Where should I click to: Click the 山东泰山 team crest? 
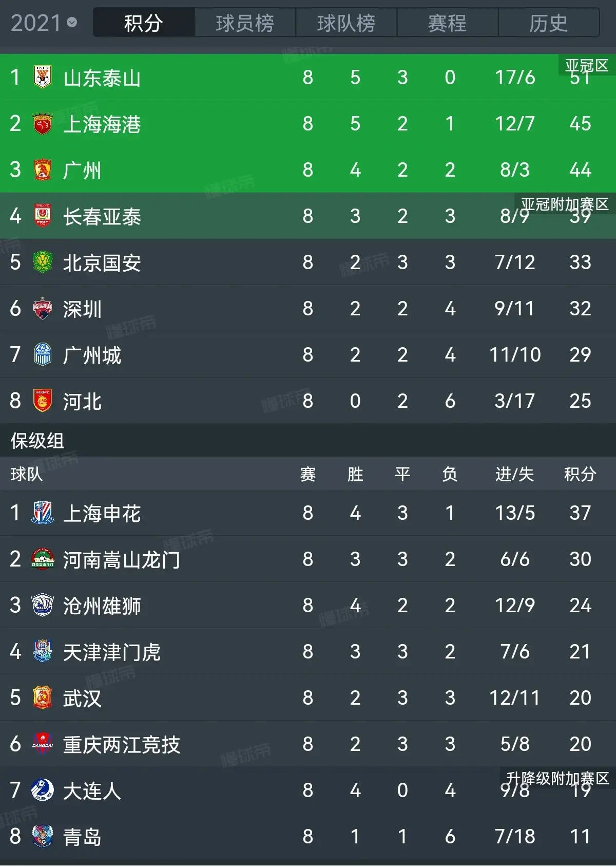point(43,77)
